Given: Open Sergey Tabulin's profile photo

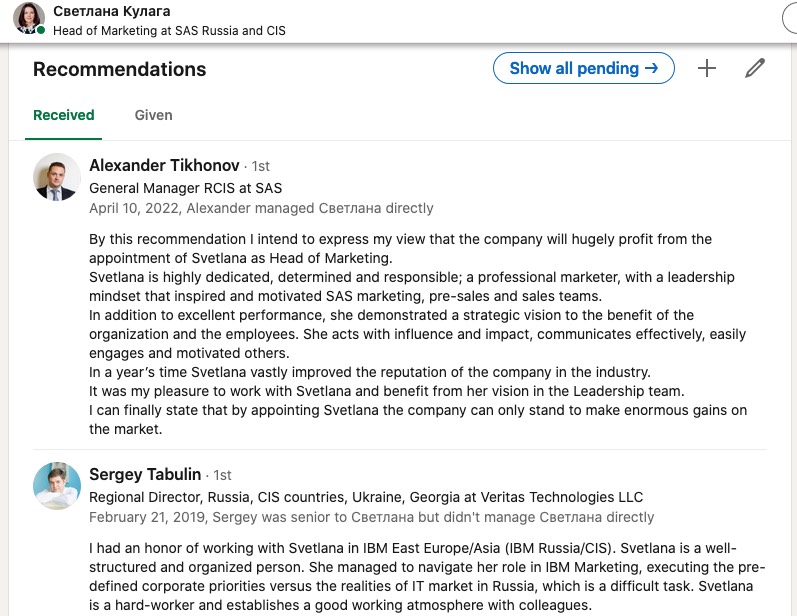Looking at the screenshot, I should pyautogui.click(x=57, y=487).
